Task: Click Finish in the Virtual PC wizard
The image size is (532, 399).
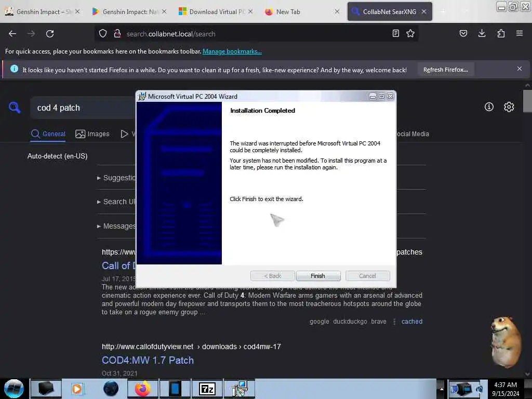Action: [x=318, y=276]
